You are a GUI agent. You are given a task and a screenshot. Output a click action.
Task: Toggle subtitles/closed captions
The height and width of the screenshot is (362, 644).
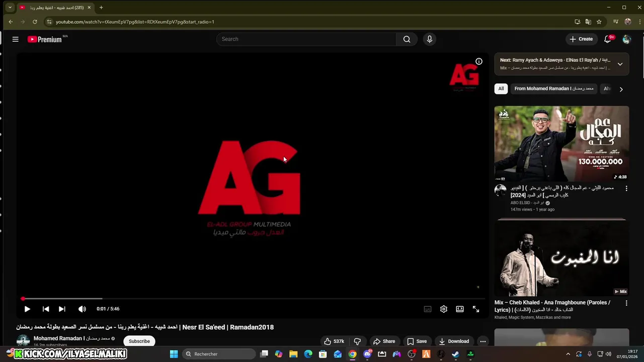click(428, 309)
